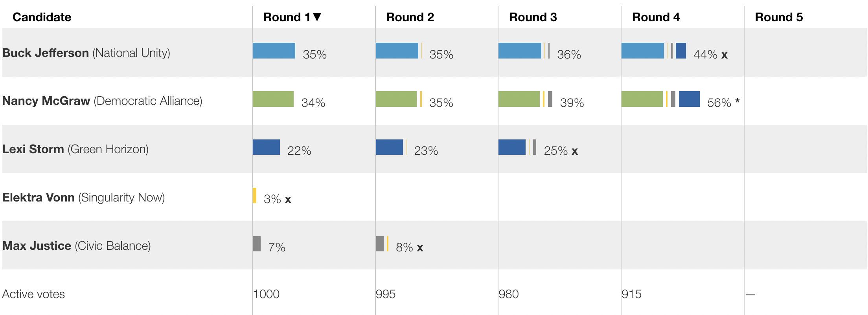868x315 pixels.
Task: Click Nancy McGraw's Round 1 green bar
Action: pyautogui.click(x=273, y=99)
